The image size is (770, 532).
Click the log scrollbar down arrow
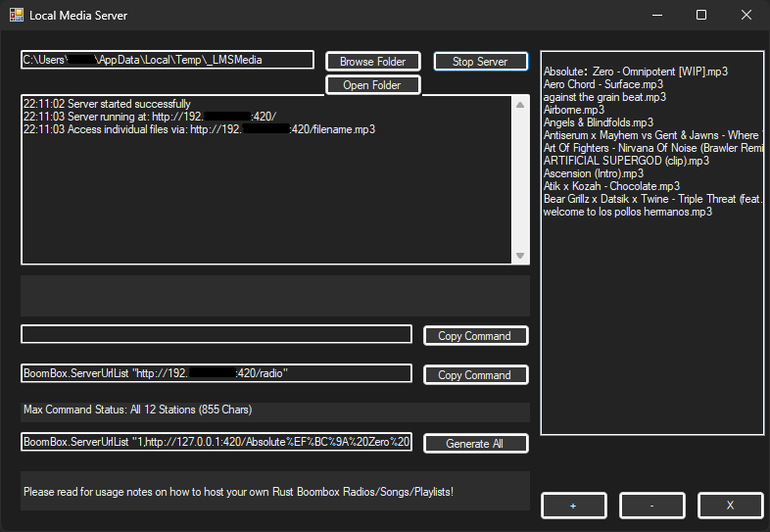[x=520, y=256]
